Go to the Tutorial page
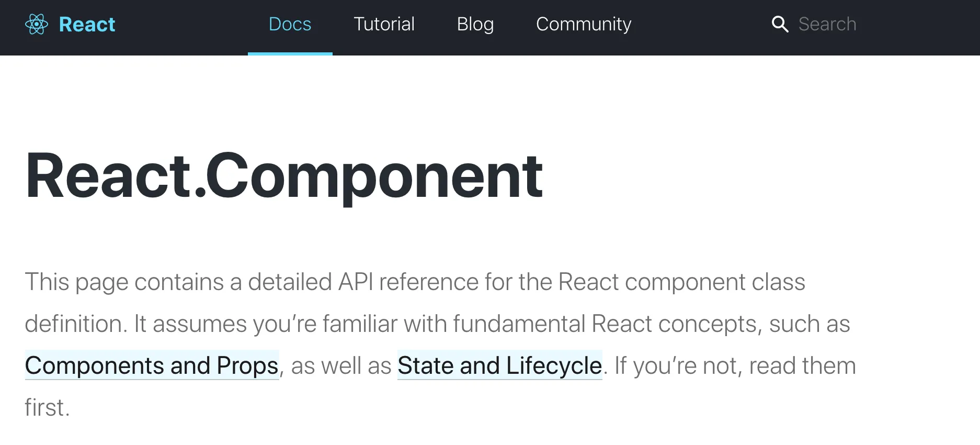980x445 pixels. coord(384,24)
